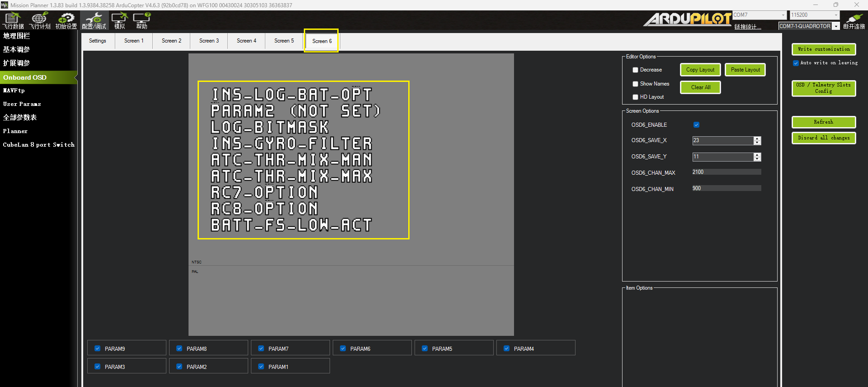Open the 115200 baud rate dropdown
Screen dimensions: 868x387
click(835, 15)
